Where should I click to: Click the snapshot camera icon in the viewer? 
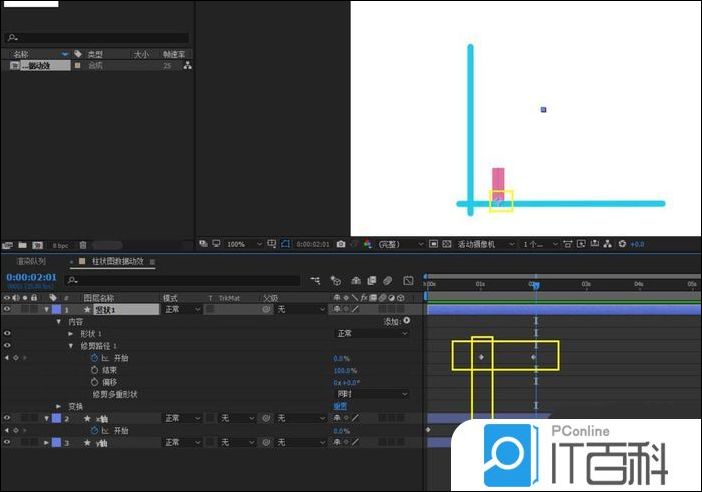(x=341, y=244)
